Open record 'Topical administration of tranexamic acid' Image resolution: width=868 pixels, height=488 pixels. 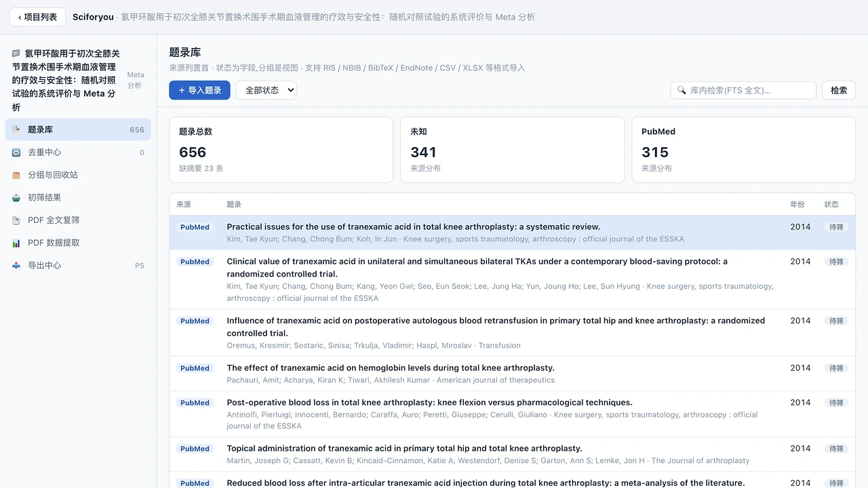click(x=512, y=454)
